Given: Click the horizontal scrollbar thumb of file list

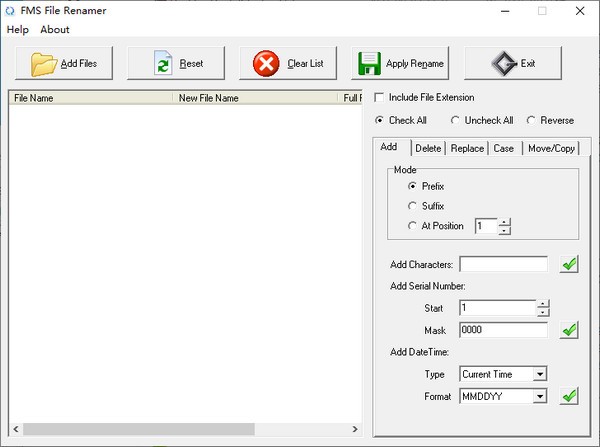Looking at the screenshot, I should 139,429.
